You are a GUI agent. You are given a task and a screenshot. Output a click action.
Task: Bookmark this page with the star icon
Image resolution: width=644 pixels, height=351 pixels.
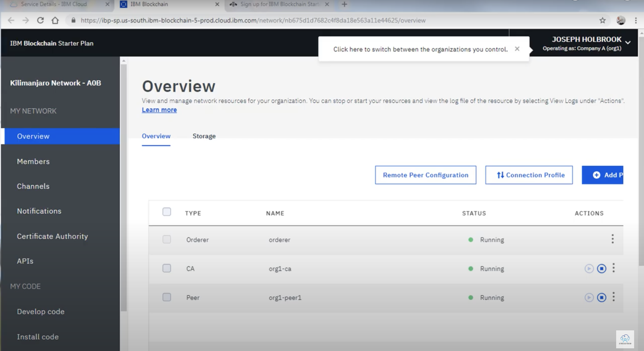point(602,20)
